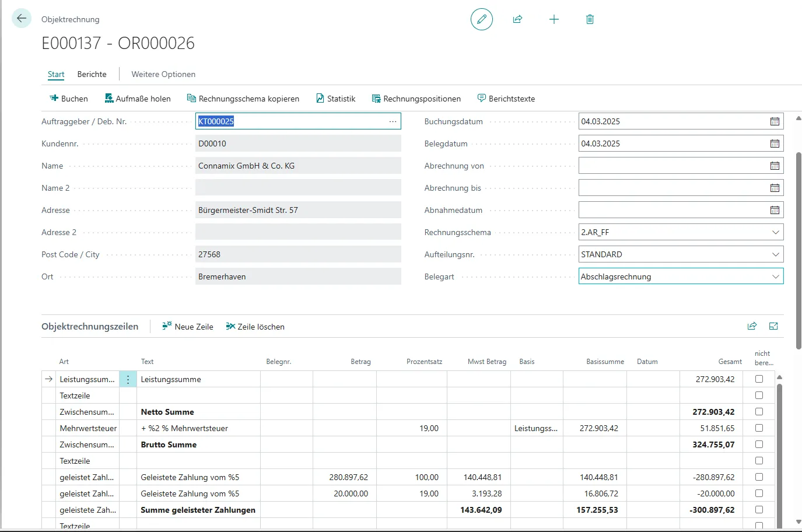The image size is (802, 532).
Task: Click the back arrow button
Action: pos(22,19)
